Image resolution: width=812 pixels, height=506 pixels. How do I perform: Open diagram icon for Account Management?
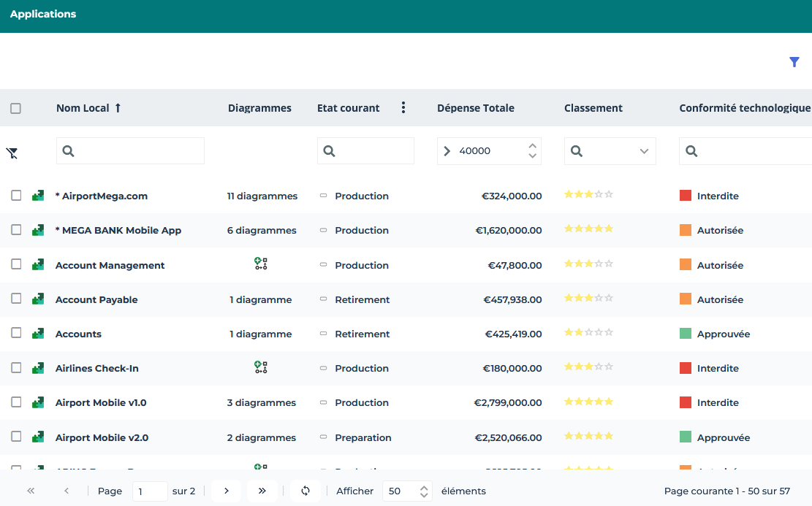pos(261,264)
